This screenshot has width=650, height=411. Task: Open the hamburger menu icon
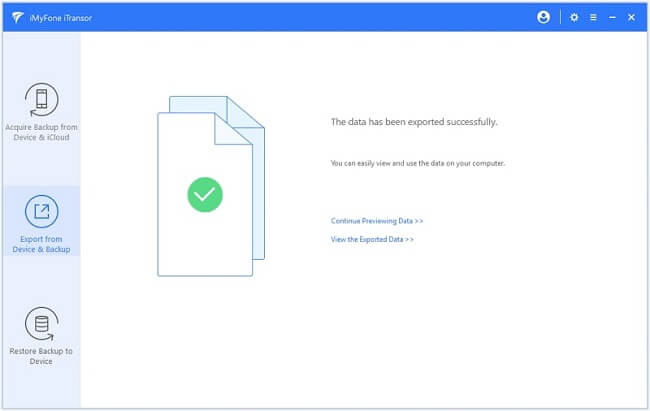[593, 17]
